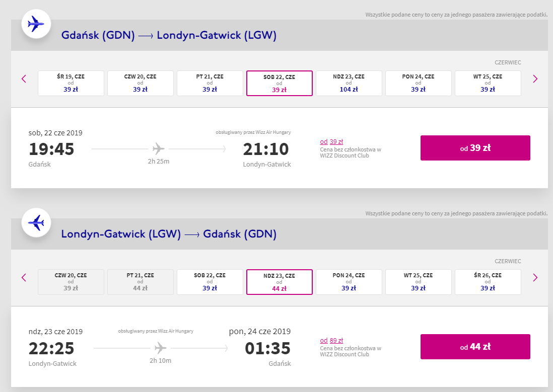The width and height of the screenshot is (553, 392).
Task: Click the return flight airplane icon
Action: pyautogui.click(x=36, y=222)
